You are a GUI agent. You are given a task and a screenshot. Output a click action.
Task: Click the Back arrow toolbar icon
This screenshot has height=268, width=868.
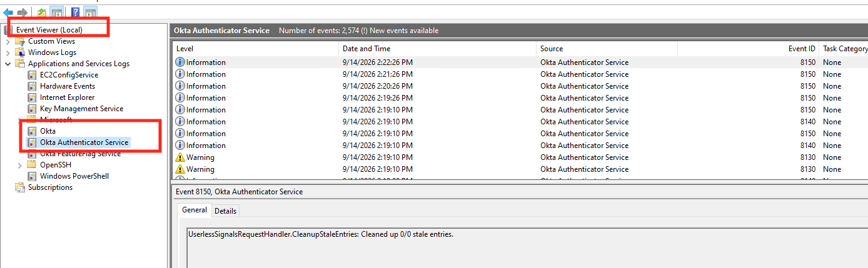point(9,12)
